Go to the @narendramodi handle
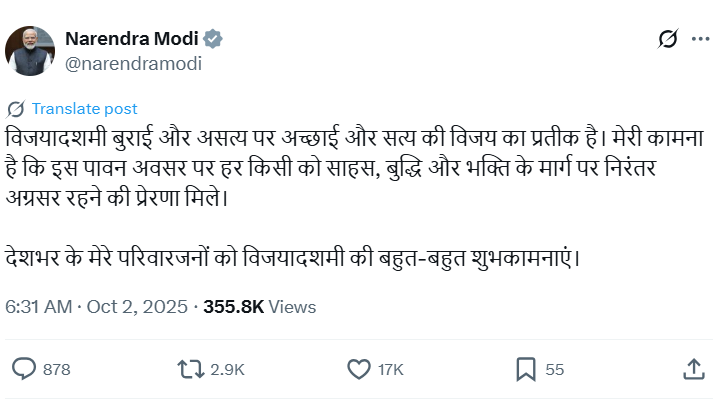Viewport: 728px width, 403px height. [x=133, y=63]
